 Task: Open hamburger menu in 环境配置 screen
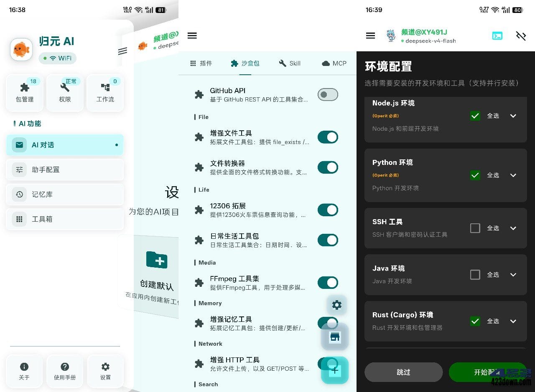coord(370,35)
